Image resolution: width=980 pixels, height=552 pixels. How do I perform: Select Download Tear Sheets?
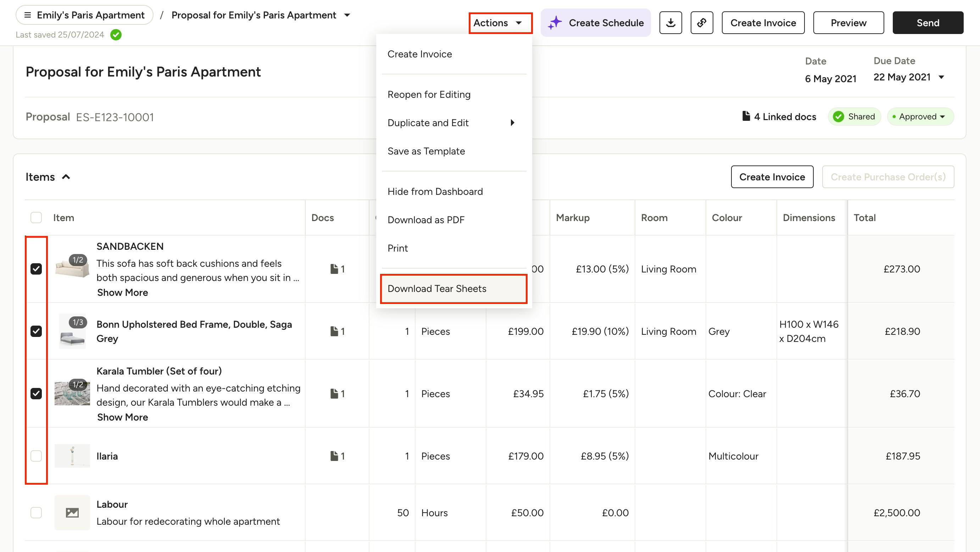pyautogui.click(x=454, y=288)
